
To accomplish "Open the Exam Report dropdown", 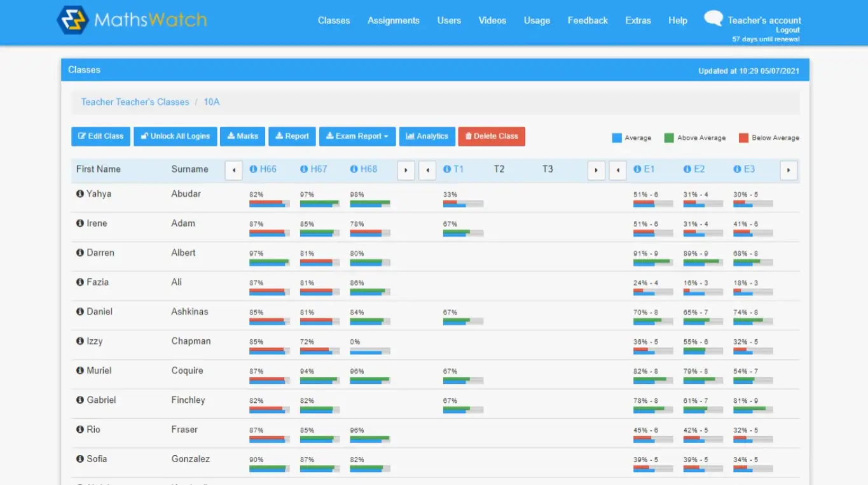I will pyautogui.click(x=357, y=136).
